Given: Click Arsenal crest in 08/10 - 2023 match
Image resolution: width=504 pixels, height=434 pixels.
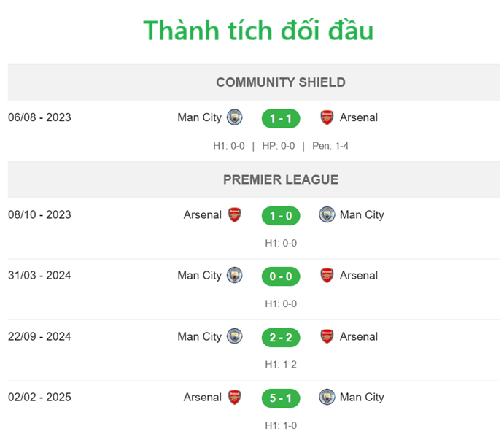Looking at the screenshot, I should tap(234, 215).
